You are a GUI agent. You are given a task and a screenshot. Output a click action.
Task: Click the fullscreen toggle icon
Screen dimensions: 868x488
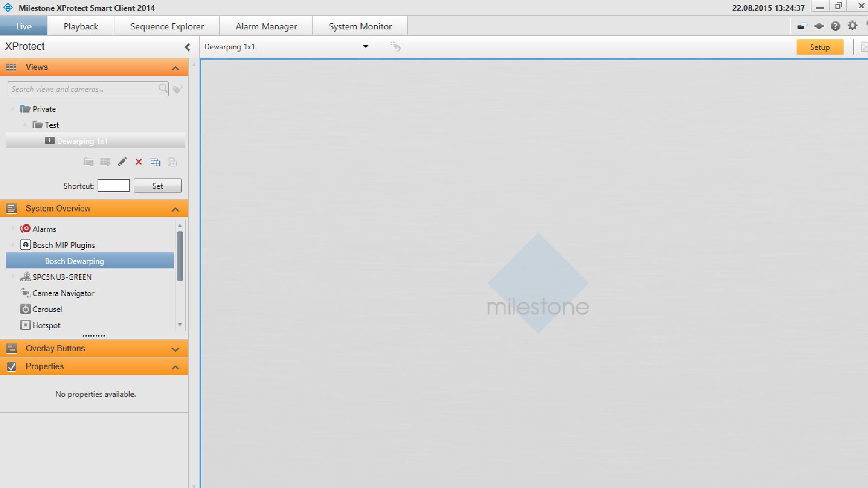point(863,47)
